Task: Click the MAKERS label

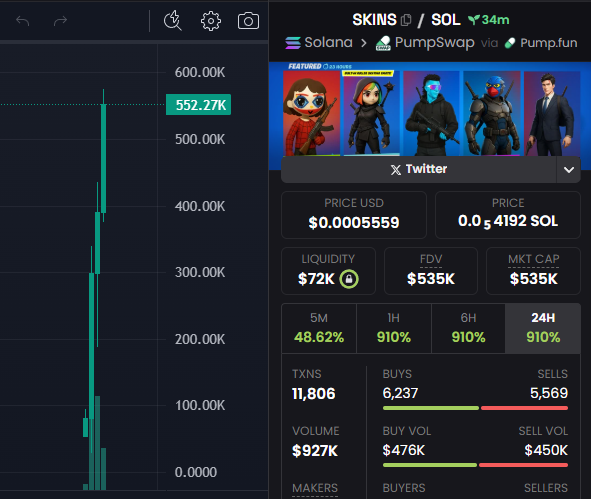Action: pyautogui.click(x=315, y=488)
